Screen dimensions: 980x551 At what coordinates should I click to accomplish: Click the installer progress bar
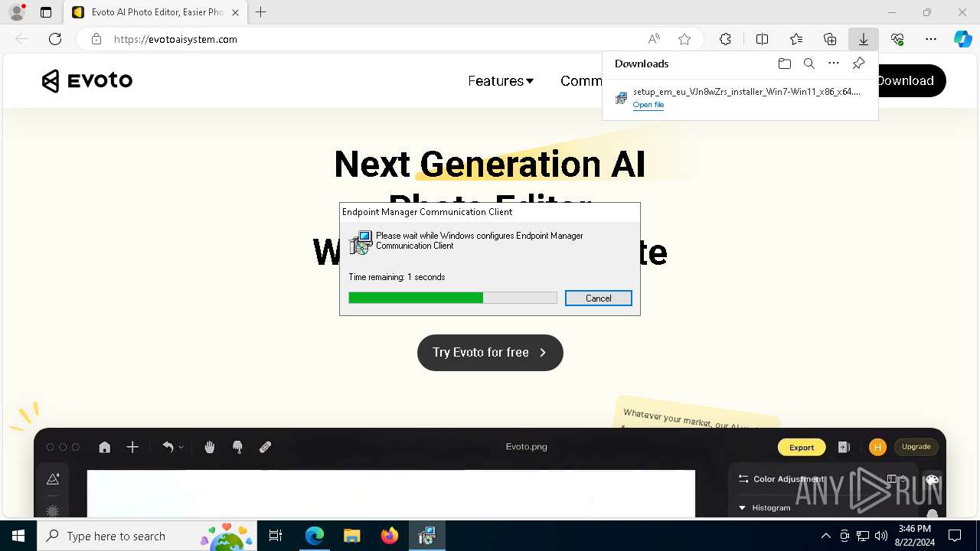tap(452, 298)
